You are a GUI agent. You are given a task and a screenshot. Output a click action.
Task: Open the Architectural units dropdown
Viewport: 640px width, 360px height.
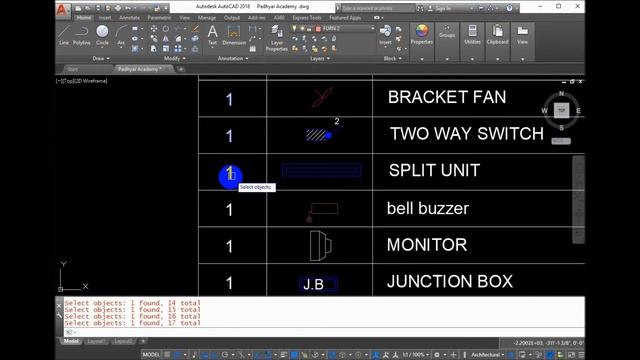pos(487,355)
